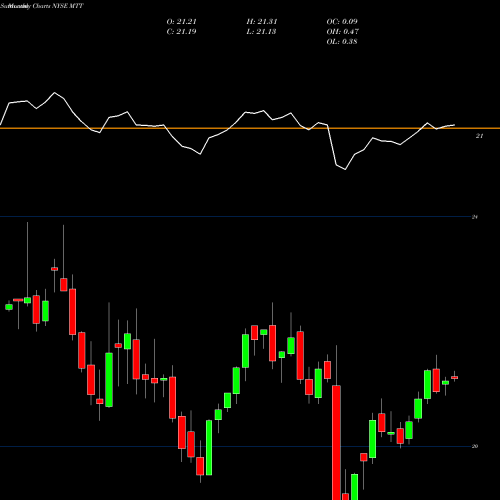Click the high price value 'H: 21.31'
Viewport: 500px width, 500px height.
[x=262, y=22]
